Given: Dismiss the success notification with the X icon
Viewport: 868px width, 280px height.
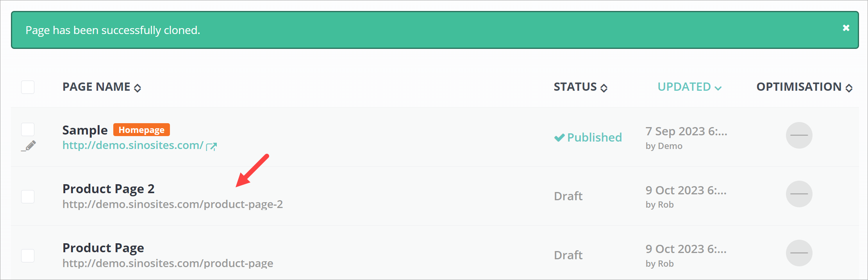Looking at the screenshot, I should click(846, 28).
